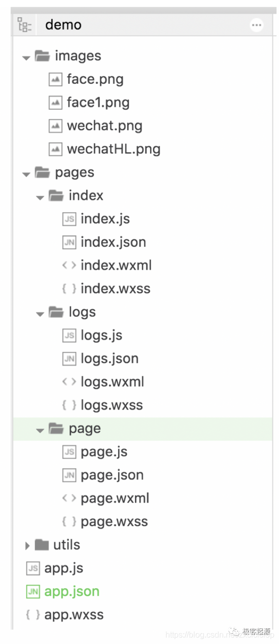Screen dimensions: 279x644
Task: Open the page.json file
Action: (x=112, y=475)
